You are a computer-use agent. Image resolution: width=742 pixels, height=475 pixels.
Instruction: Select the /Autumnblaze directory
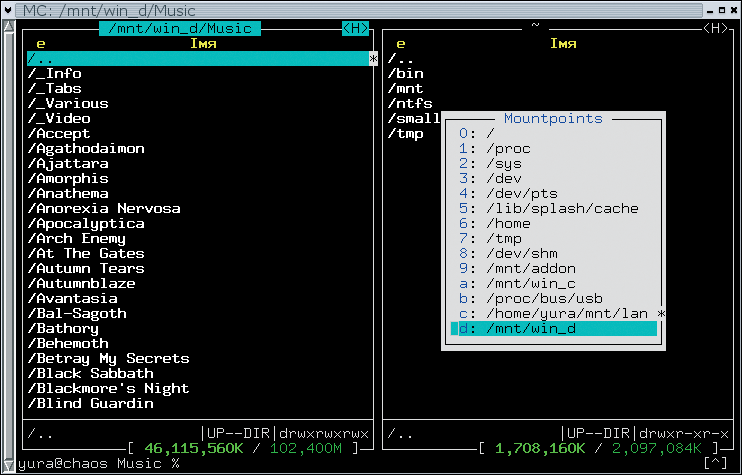point(82,283)
